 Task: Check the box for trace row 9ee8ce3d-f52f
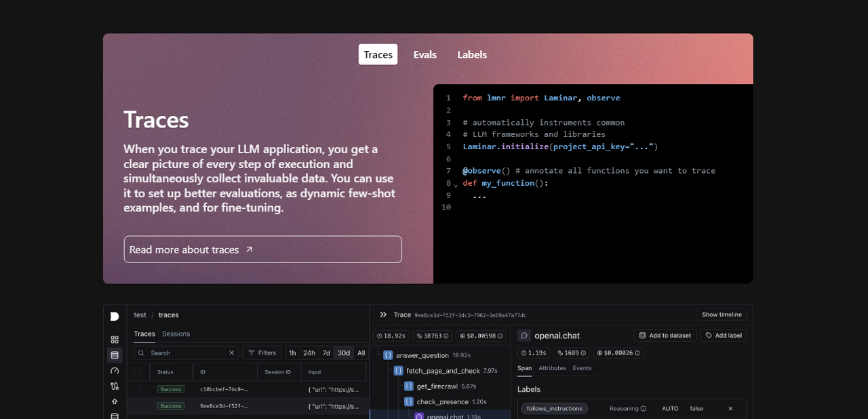138,406
